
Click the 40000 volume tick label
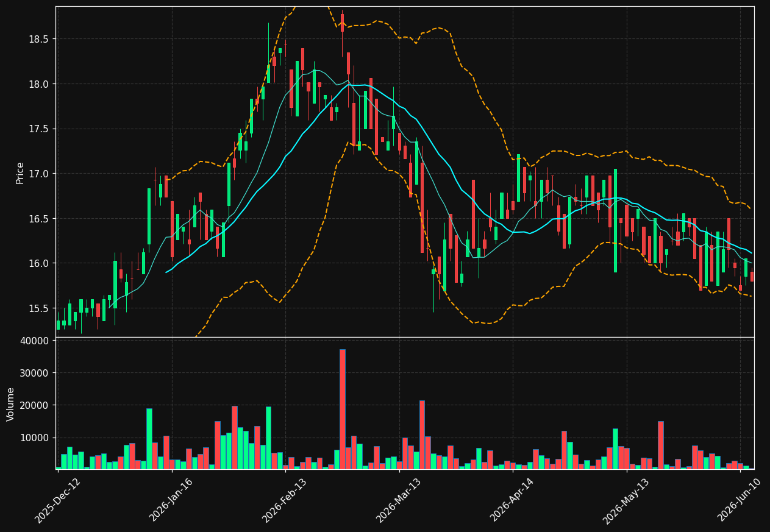[x=35, y=341]
